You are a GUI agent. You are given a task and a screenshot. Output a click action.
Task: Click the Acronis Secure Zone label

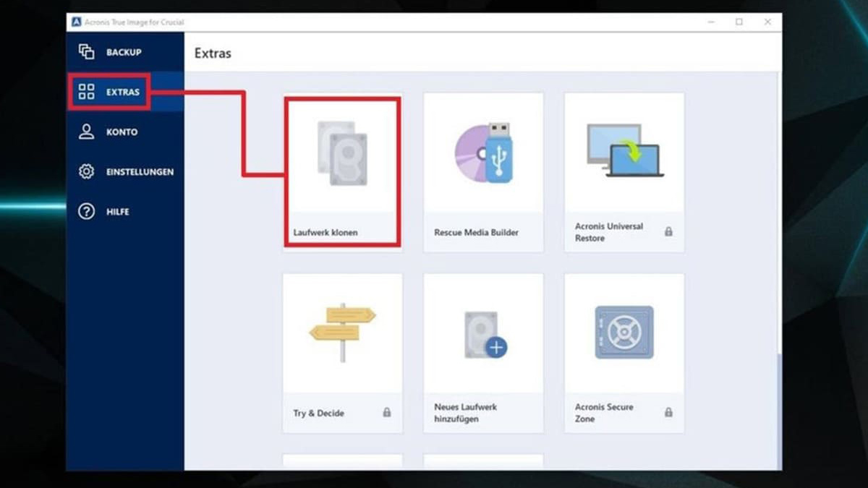pos(605,413)
